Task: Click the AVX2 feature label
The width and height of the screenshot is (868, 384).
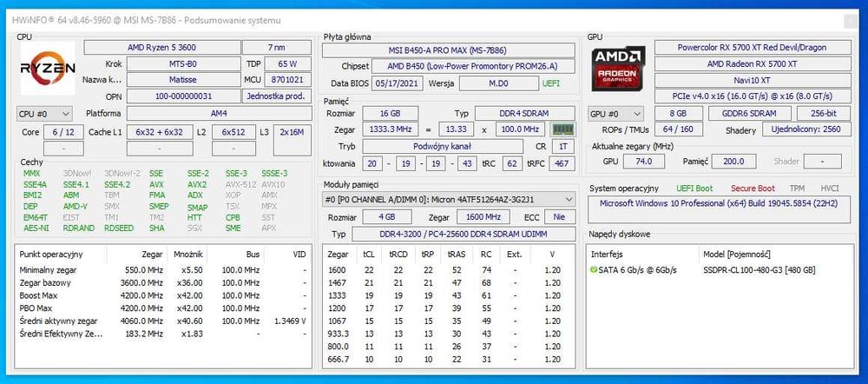Action: 197,184
